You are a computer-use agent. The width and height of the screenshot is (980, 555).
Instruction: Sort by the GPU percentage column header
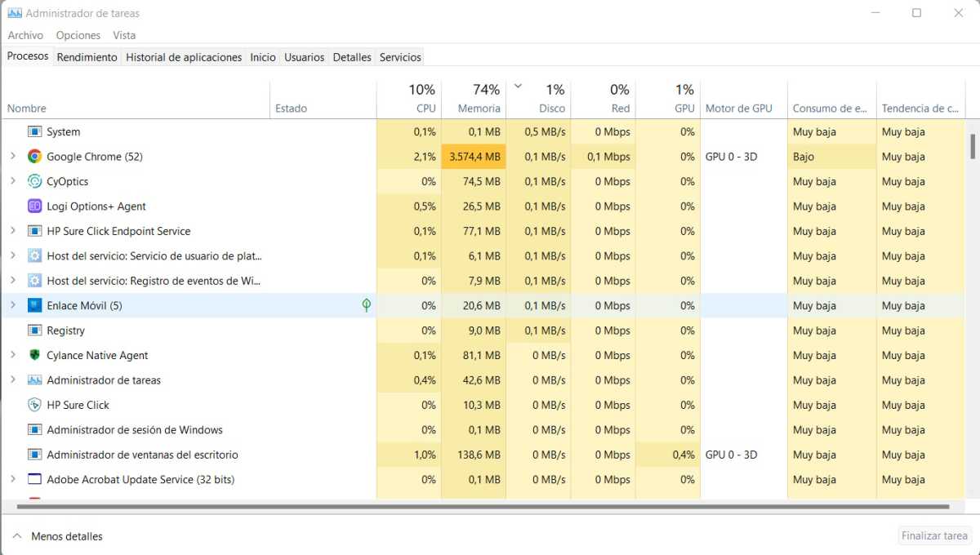coord(667,100)
